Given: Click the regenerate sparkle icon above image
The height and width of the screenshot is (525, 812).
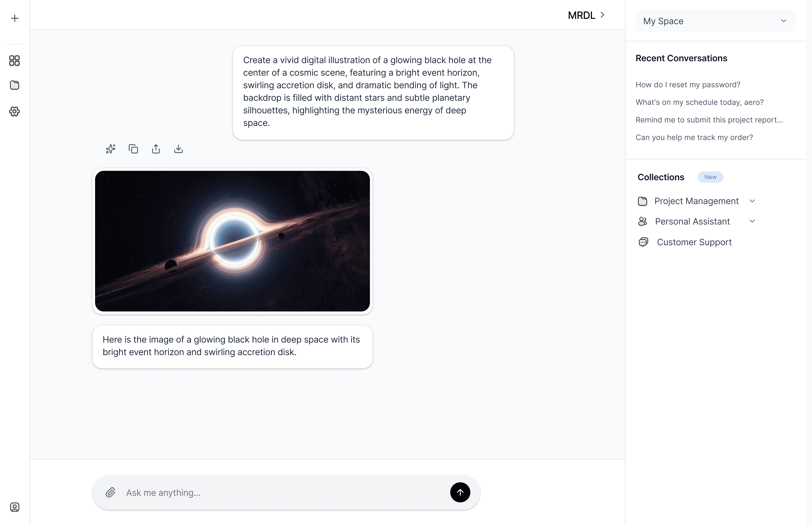Looking at the screenshot, I should (x=111, y=149).
